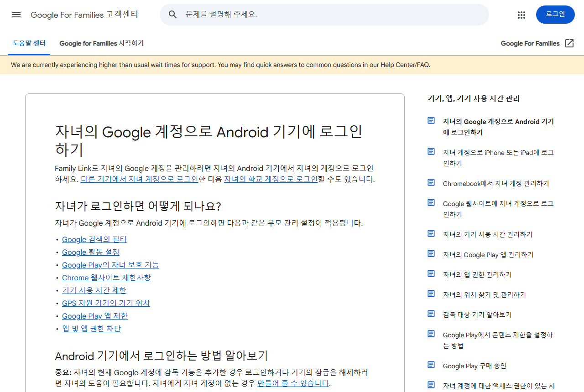Open the 앱 및 앱 권한 차단 link
Viewport: 584px width, 392px height.
pos(92,329)
